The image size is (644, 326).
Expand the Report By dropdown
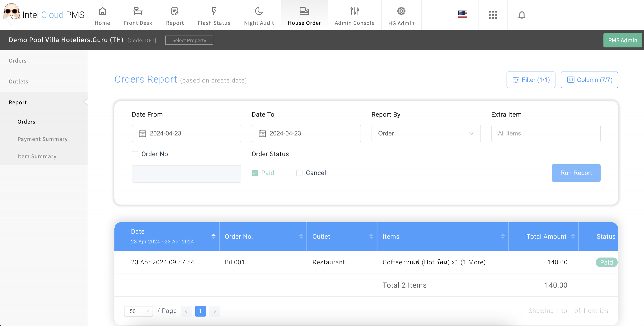[x=426, y=133]
